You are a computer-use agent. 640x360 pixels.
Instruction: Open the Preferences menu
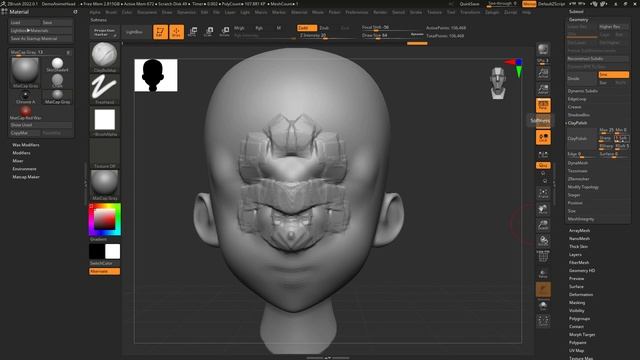[357, 12]
